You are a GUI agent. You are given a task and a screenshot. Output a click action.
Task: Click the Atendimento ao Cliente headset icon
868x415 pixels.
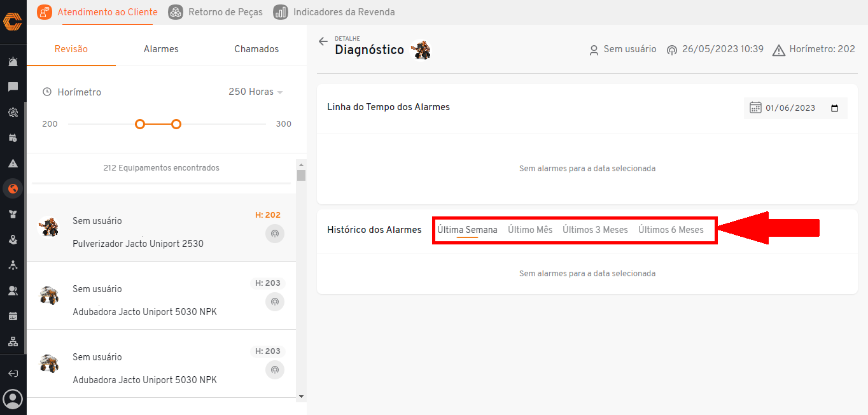coord(45,12)
